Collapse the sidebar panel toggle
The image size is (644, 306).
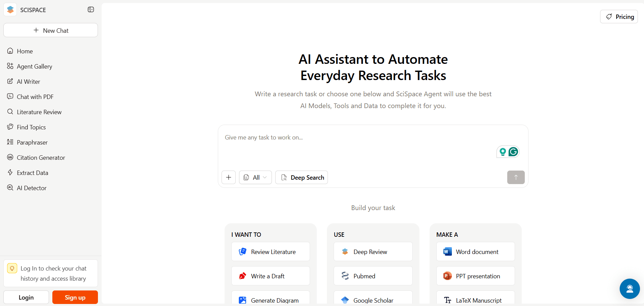91,9
